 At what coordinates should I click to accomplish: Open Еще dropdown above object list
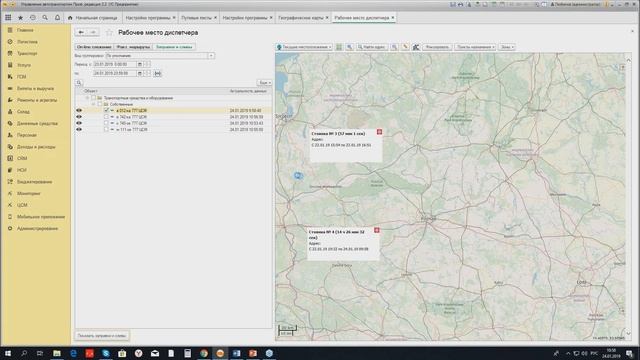(264, 82)
